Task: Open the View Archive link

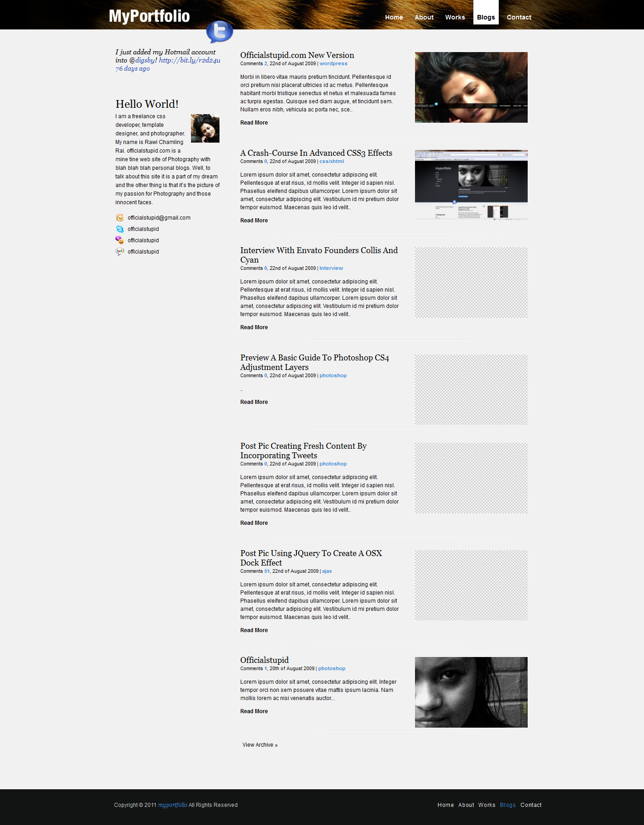Action: [260, 745]
